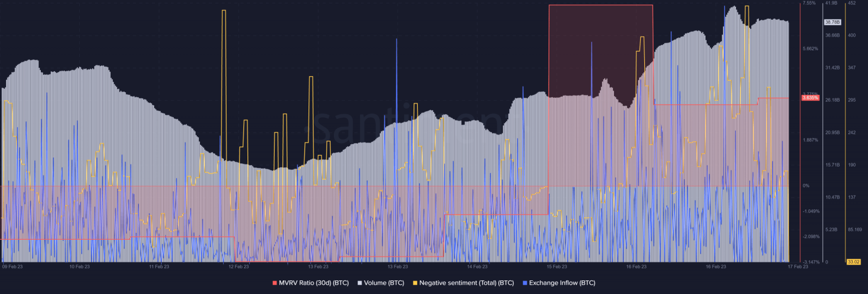
Task: Select the 12 Feb 23 date label
Action: (x=238, y=266)
